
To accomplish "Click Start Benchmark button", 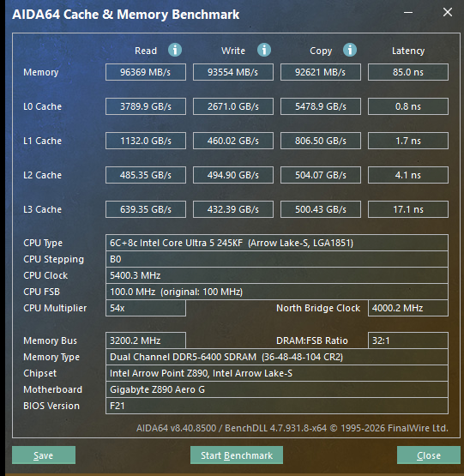I will (x=237, y=455).
